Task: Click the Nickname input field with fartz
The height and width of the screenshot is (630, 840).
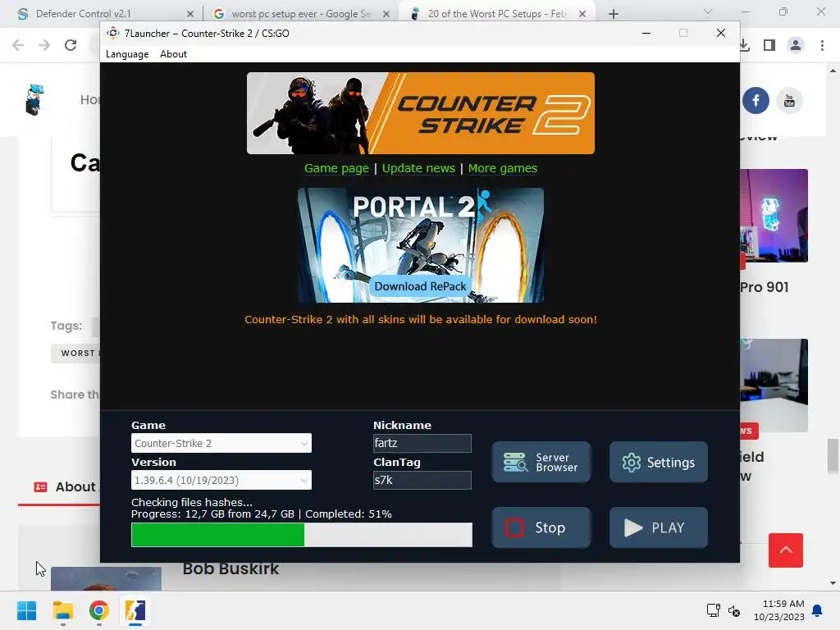Action: pos(422,443)
